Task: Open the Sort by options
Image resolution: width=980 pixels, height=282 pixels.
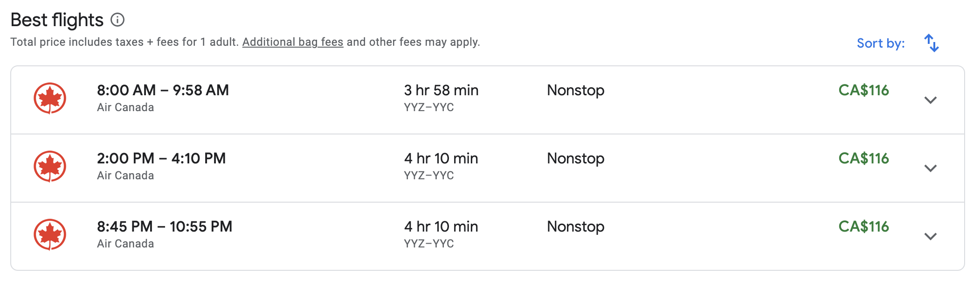Action: [880, 43]
